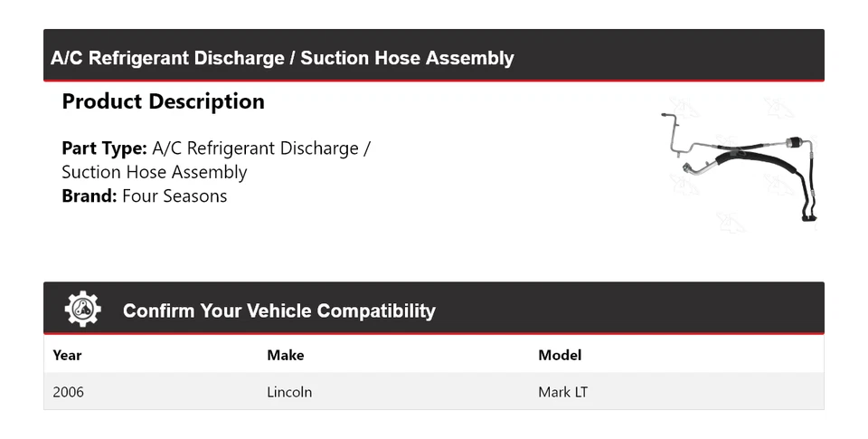
Task: Click 'A/C Refrigerant Discharge /' part type value
Action: click(261, 148)
